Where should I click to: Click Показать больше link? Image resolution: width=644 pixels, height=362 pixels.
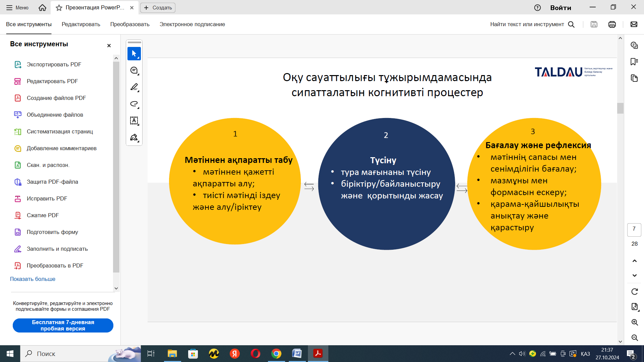33,279
